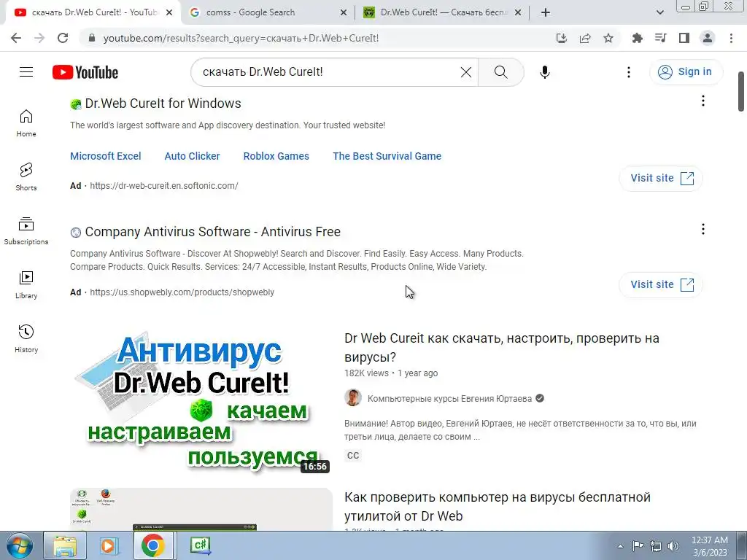Show hidden tray icons arrow
This screenshot has width=747, height=560.
coord(620,546)
